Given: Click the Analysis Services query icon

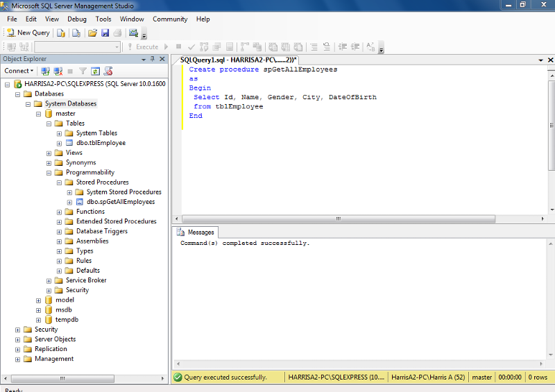Looking at the screenshot, I should tap(76, 33).
